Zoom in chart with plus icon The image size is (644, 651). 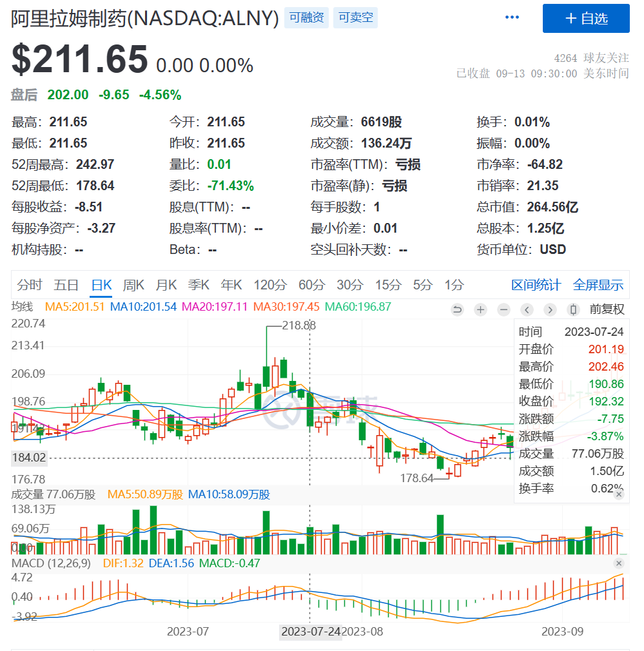click(x=480, y=309)
